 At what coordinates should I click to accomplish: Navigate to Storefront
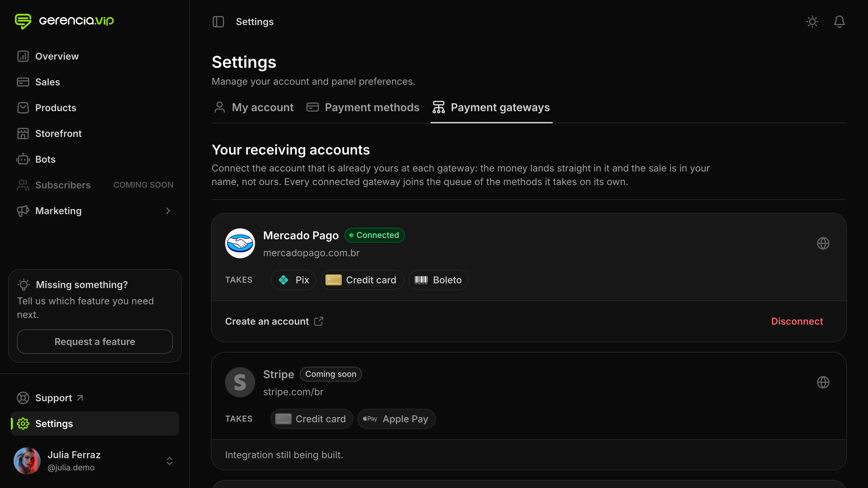[x=95, y=133]
